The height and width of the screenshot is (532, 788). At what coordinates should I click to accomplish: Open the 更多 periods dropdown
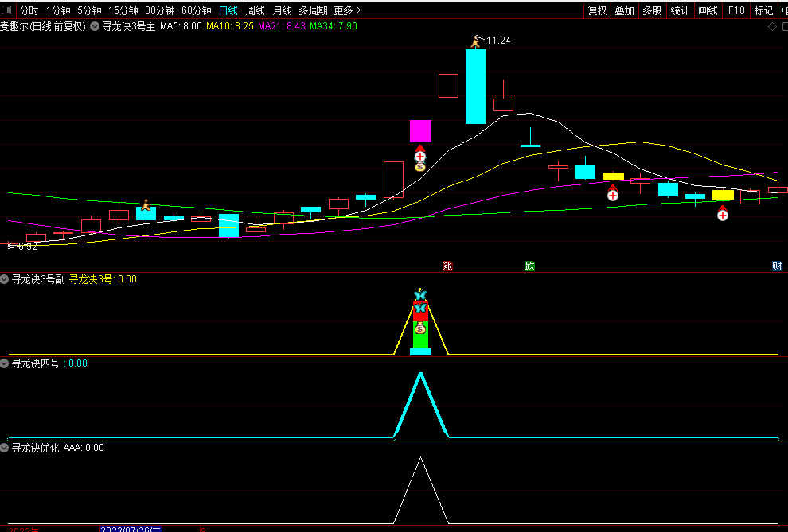pos(346,10)
